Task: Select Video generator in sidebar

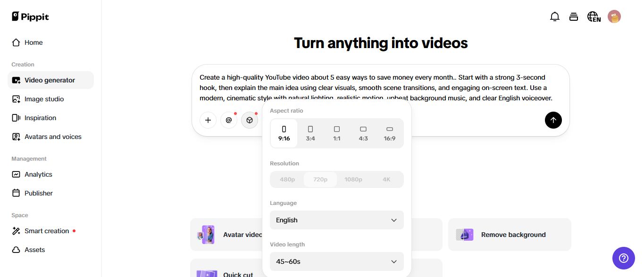Action: 50,80
